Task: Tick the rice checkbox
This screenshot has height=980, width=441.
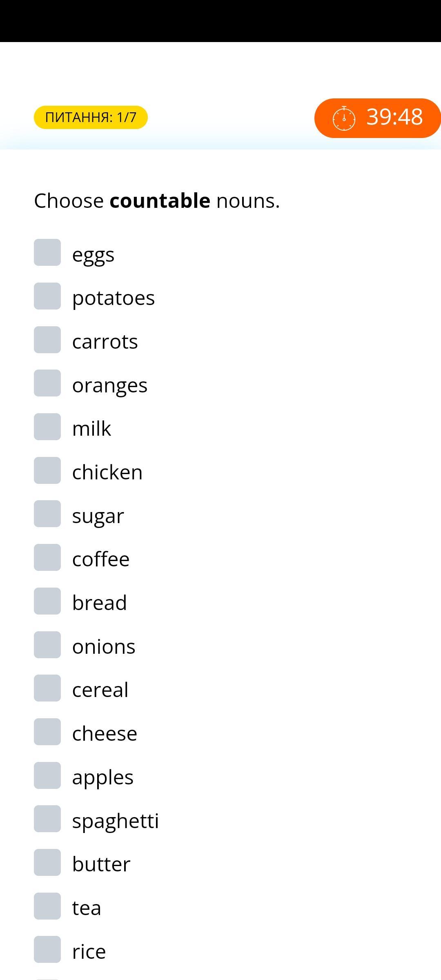Action: click(47, 949)
